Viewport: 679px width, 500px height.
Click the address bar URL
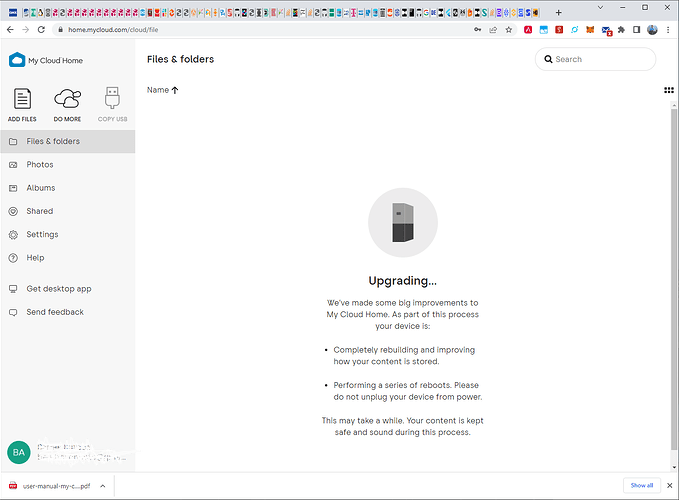click(113, 29)
